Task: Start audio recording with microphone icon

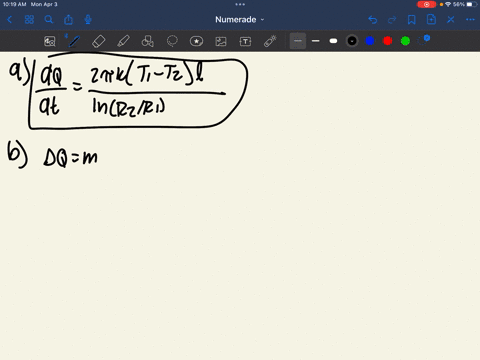Action: point(88,20)
